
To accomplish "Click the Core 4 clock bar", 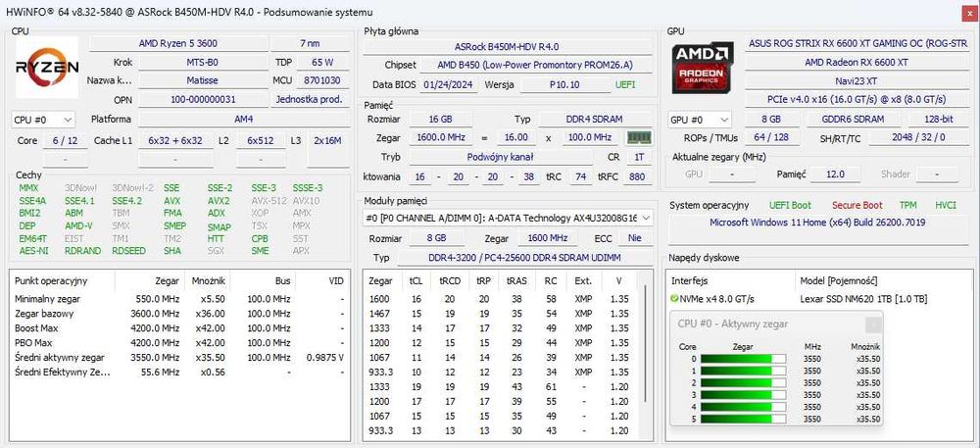I will click(x=744, y=407).
